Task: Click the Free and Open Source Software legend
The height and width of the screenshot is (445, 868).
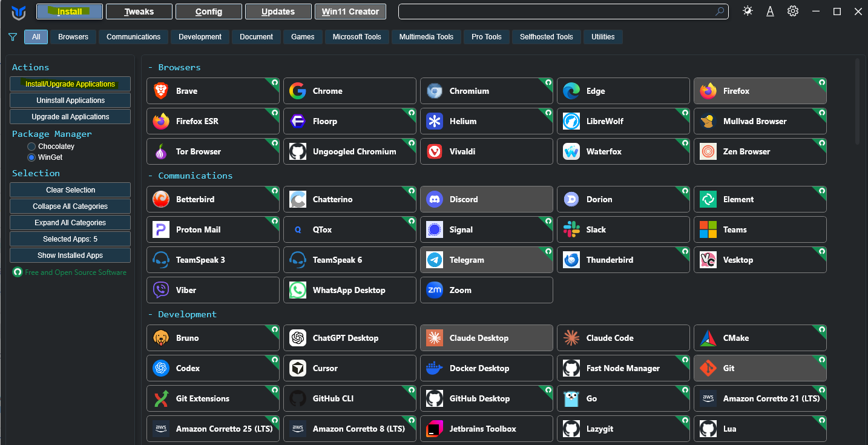Action: [x=70, y=272]
